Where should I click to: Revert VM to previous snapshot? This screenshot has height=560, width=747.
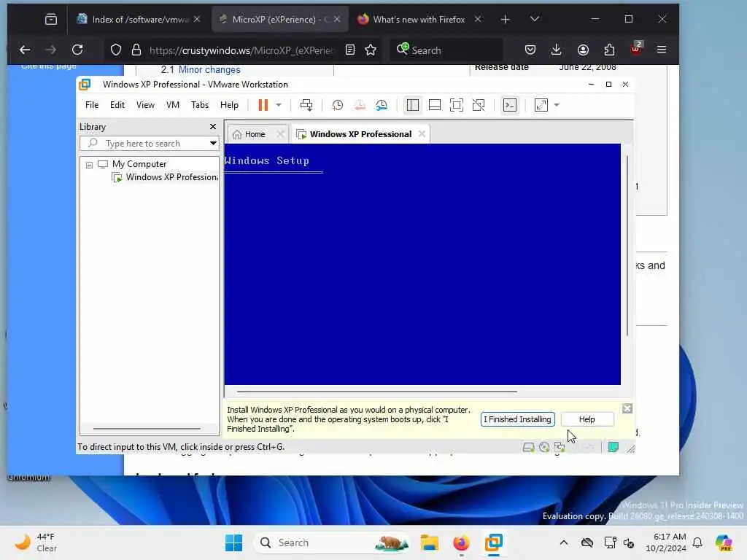(360, 105)
